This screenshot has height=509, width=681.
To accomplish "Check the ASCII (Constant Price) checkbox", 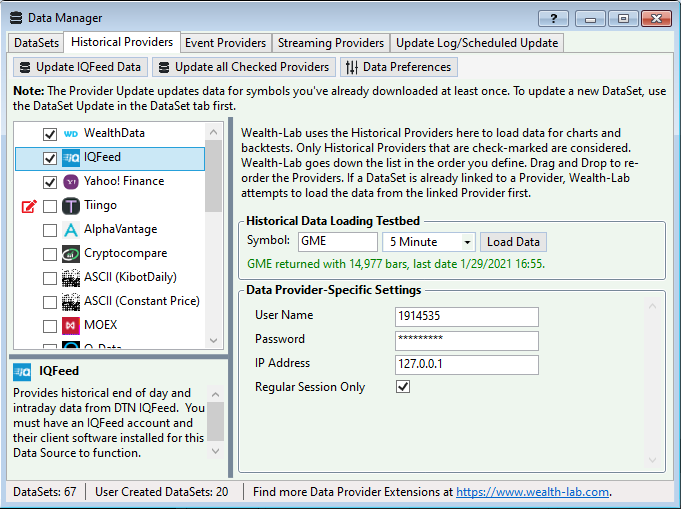I will click(50, 302).
